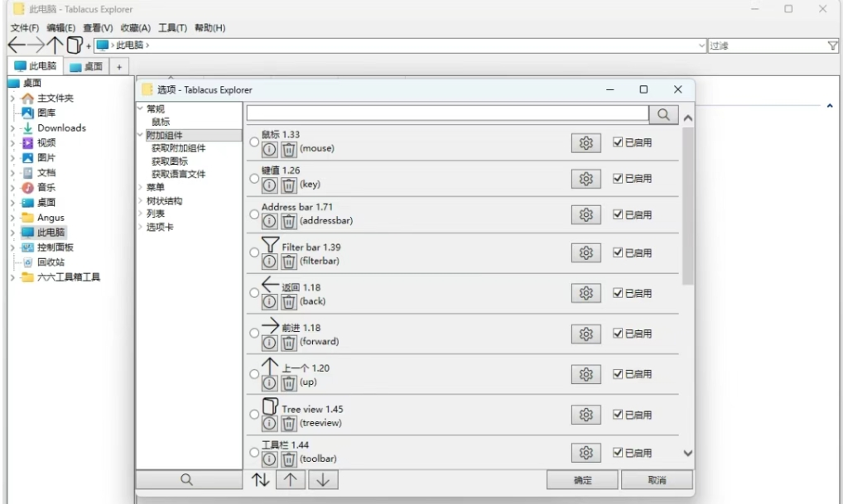Open settings gear for 上一个 (up) add-on
This screenshot has width=843, height=504.
(x=586, y=375)
